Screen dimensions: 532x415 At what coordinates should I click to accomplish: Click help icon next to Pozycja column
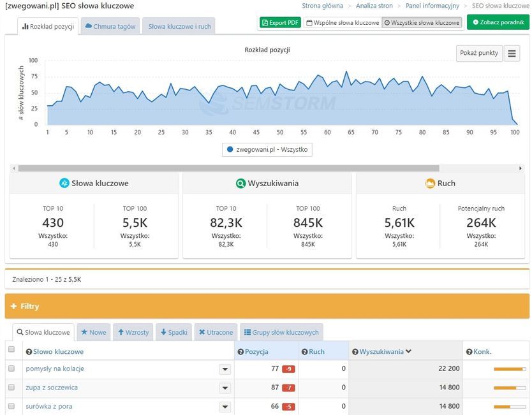[240, 352]
